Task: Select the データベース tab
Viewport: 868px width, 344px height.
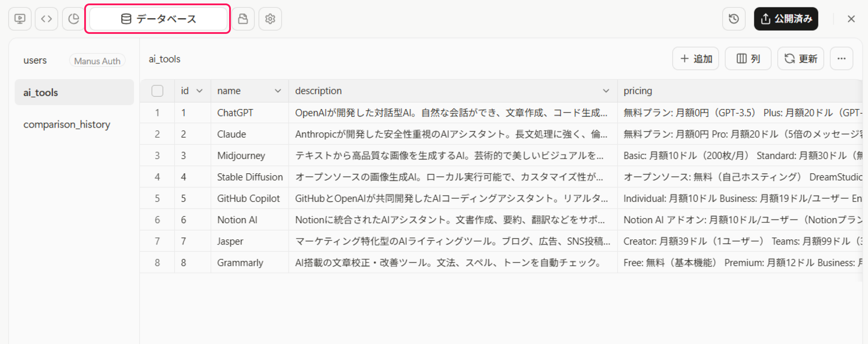Action: pos(158,19)
